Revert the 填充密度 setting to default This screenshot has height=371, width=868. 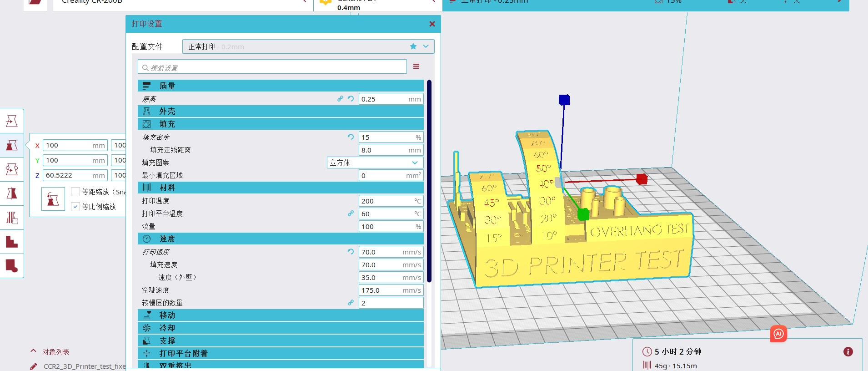(351, 137)
